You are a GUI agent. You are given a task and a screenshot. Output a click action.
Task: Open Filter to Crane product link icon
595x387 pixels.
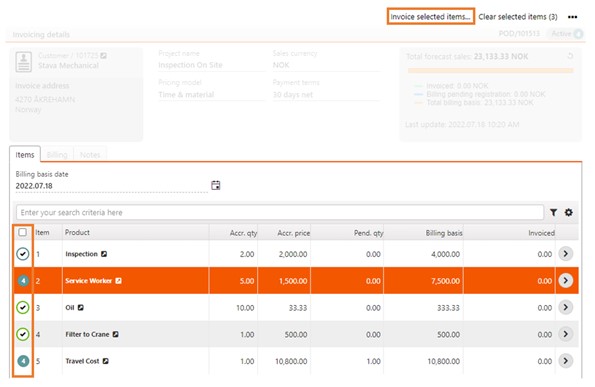(116, 334)
